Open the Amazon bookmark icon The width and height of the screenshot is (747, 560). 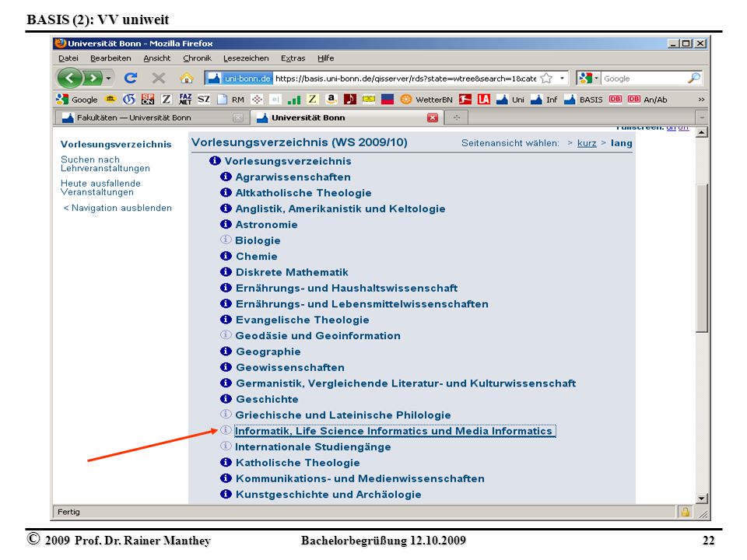tap(331, 99)
